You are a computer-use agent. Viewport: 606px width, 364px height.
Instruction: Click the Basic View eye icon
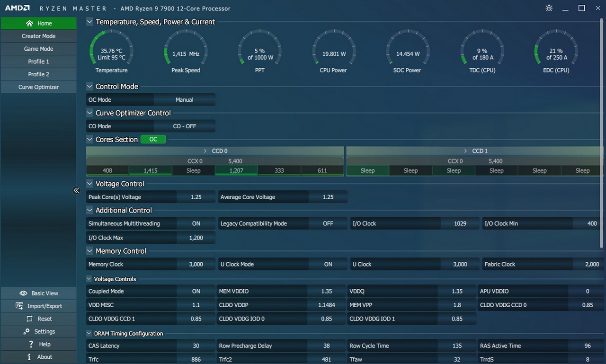pos(23,293)
